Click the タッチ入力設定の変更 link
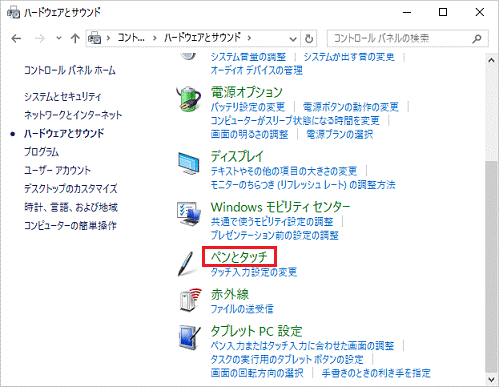This screenshot has height=387, width=499. pyautogui.click(x=254, y=272)
